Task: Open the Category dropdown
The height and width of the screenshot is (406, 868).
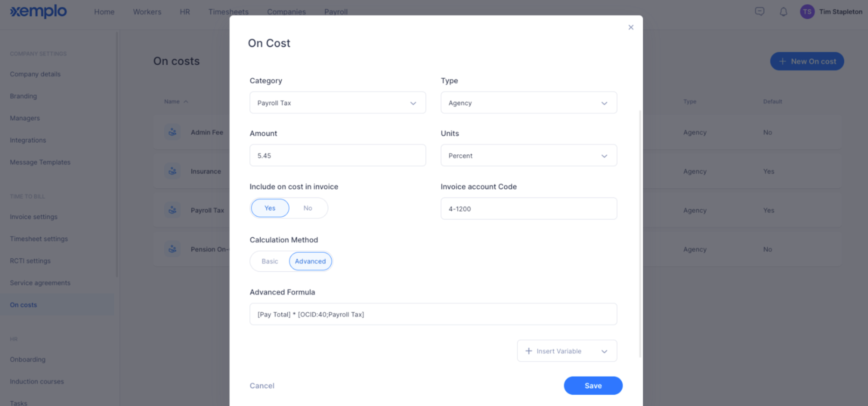Action: click(338, 103)
